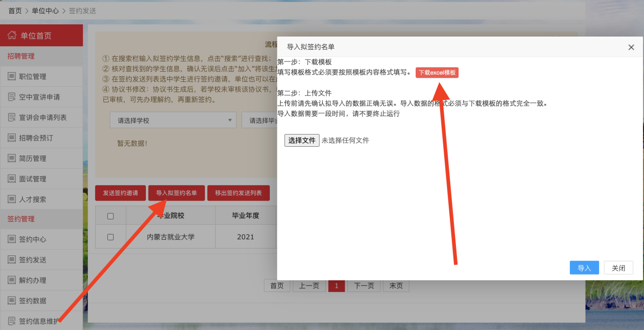This screenshot has height=330, width=644.
Task: Open the 请选择学校 dropdown
Action: (x=173, y=121)
